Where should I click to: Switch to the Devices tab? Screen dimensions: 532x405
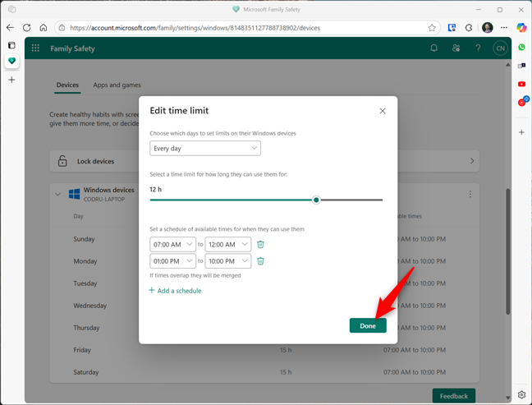[67, 85]
